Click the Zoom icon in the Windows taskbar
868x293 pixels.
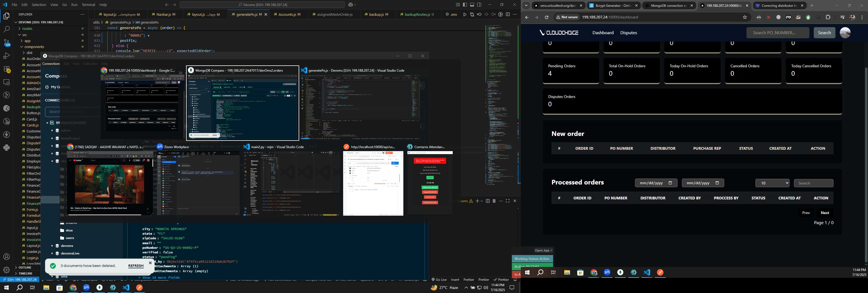point(86,288)
